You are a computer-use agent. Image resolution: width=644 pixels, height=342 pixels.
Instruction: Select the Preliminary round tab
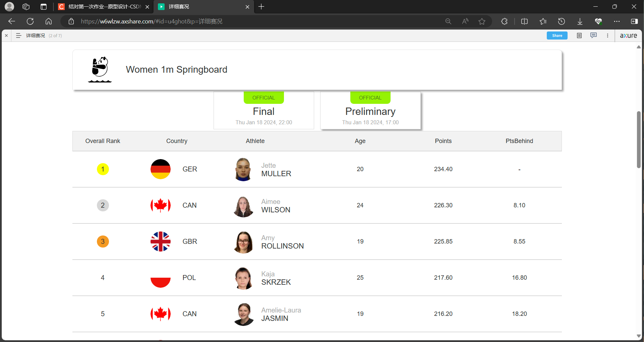[370, 110]
